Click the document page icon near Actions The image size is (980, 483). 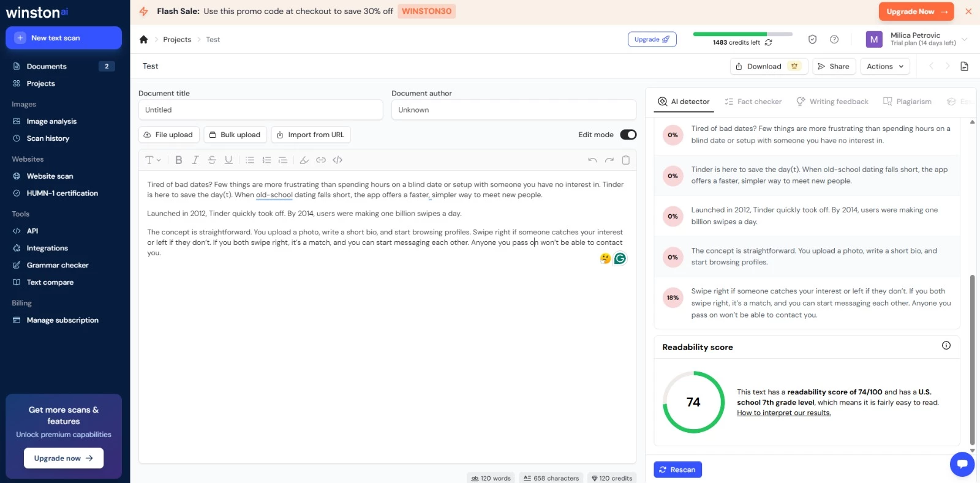965,66
